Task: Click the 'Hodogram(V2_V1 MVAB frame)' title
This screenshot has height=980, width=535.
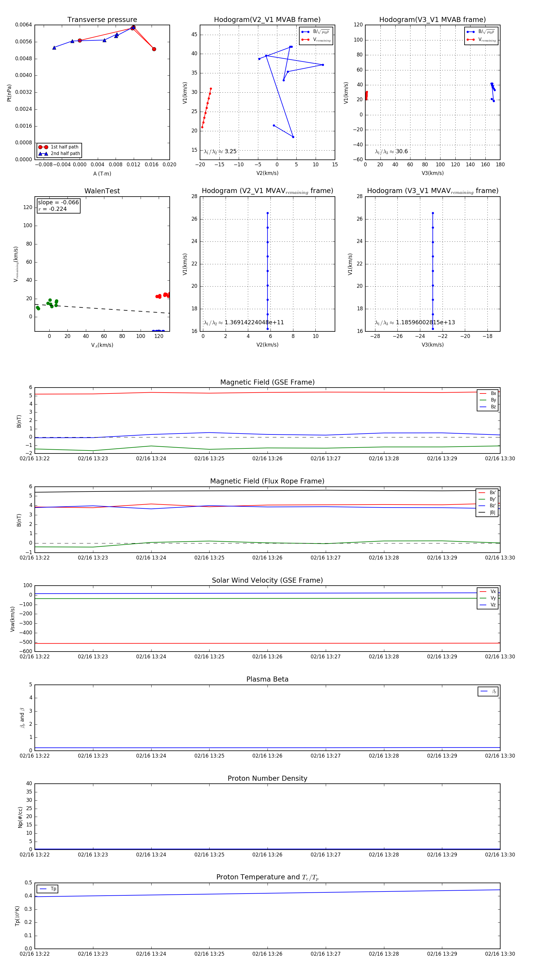Action: pyautogui.click(x=267, y=19)
